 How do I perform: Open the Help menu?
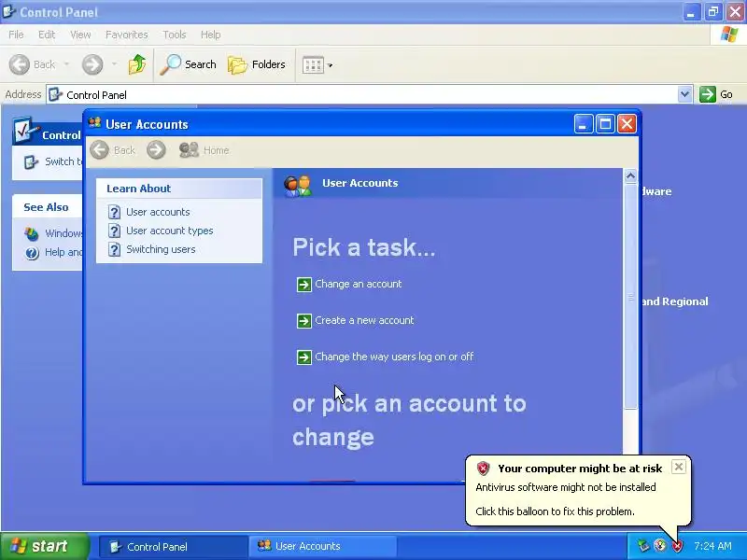point(211,35)
